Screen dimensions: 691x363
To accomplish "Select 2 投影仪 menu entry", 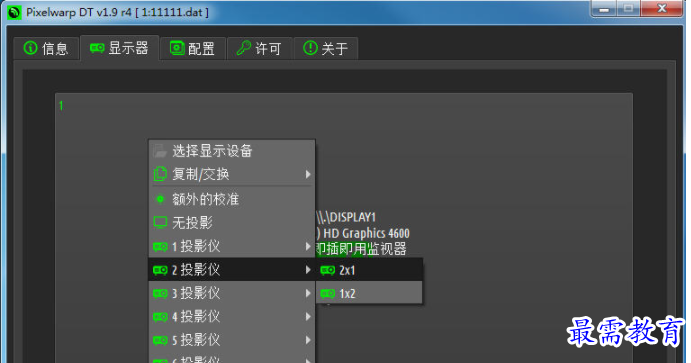I will click(232, 269).
